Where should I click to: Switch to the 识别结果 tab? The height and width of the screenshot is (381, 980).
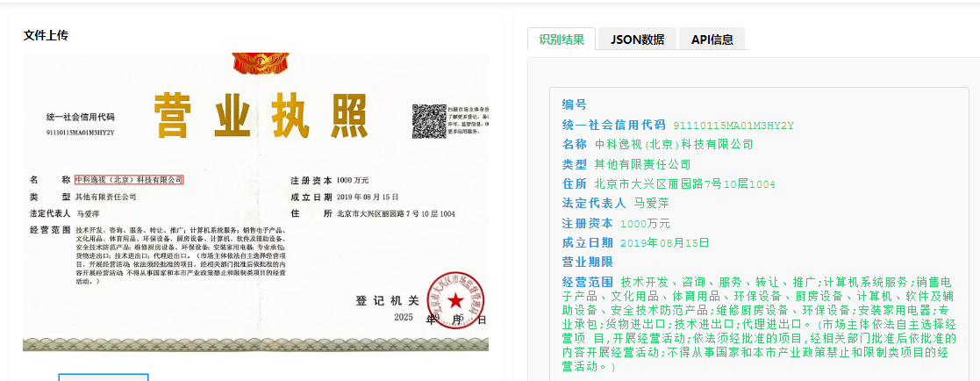pyautogui.click(x=562, y=39)
